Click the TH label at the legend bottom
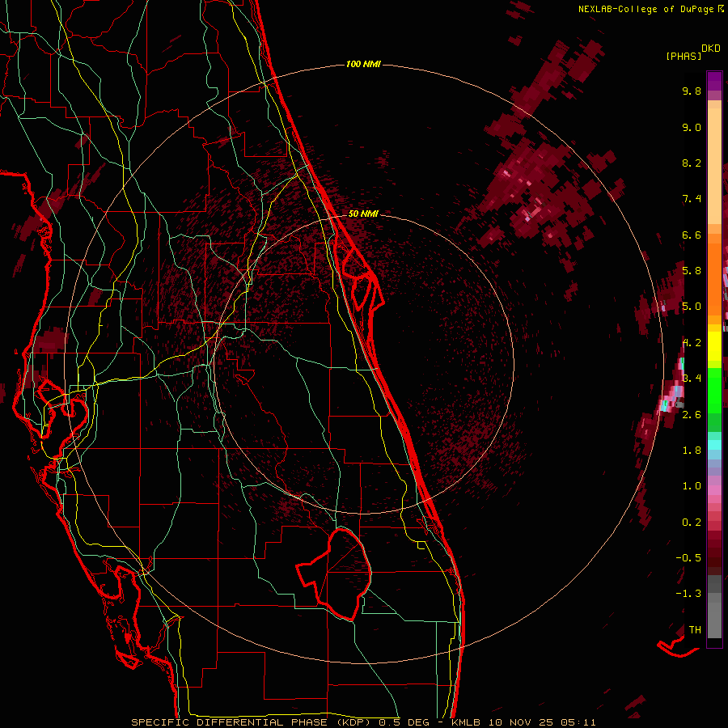728x728 pixels. click(x=695, y=630)
